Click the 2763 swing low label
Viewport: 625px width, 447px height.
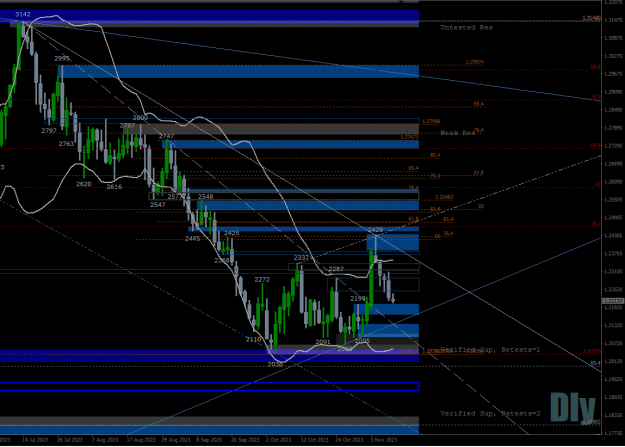click(x=66, y=144)
